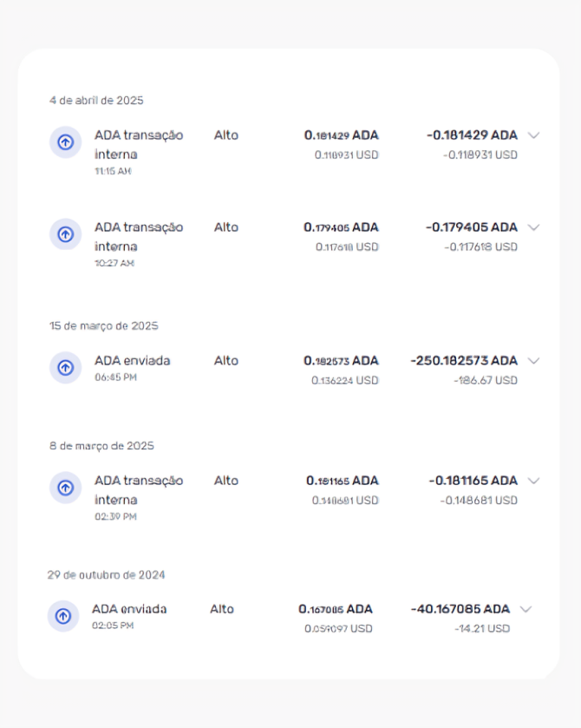Expand the -250.182573 ADA transaction chevron
The height and width of the screenshot is (728, 581).
pyautogui.click(x=534, y=361)
